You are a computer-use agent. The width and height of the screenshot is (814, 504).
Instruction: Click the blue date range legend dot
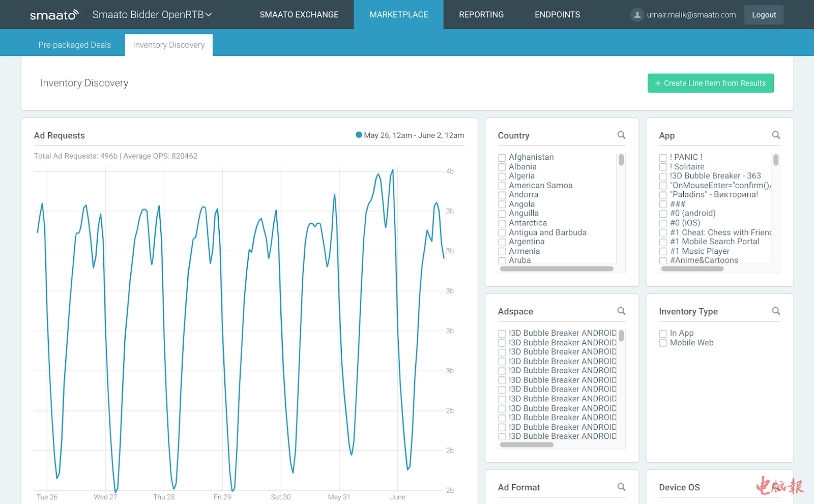pos(359,135)
